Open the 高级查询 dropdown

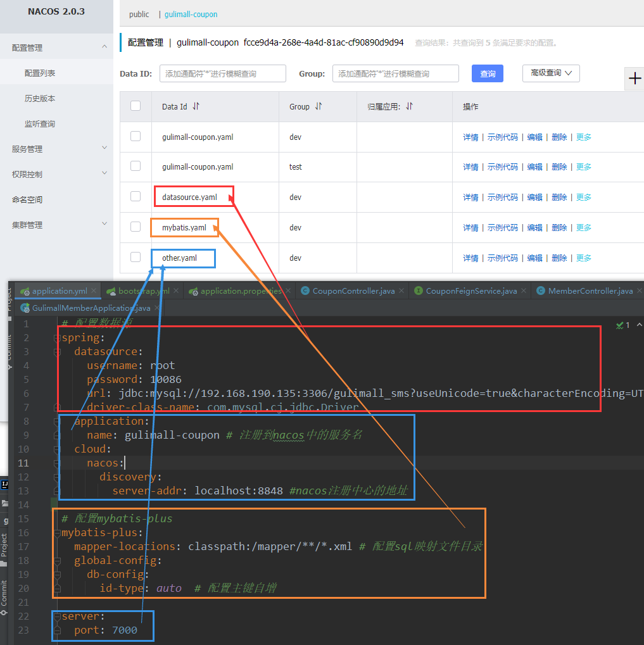pos(551,73)
